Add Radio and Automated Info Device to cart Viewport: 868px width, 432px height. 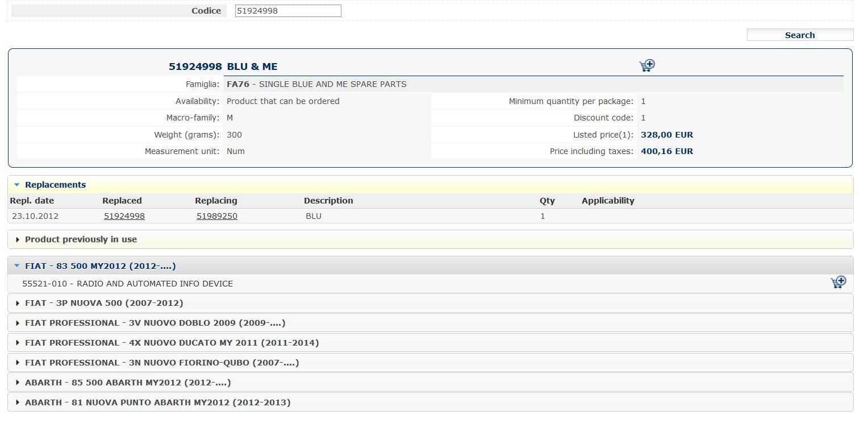pos(838,283)
